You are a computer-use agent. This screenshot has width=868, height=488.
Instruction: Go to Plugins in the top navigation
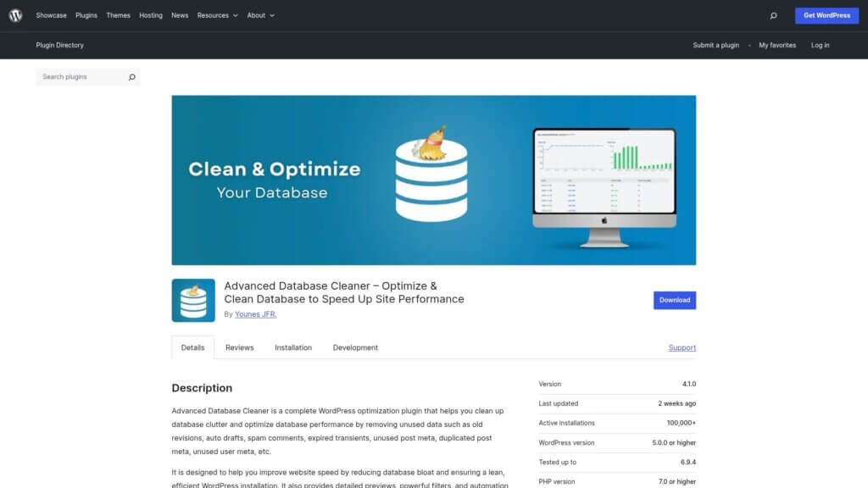pyautogui.click(x=86, y=15)
